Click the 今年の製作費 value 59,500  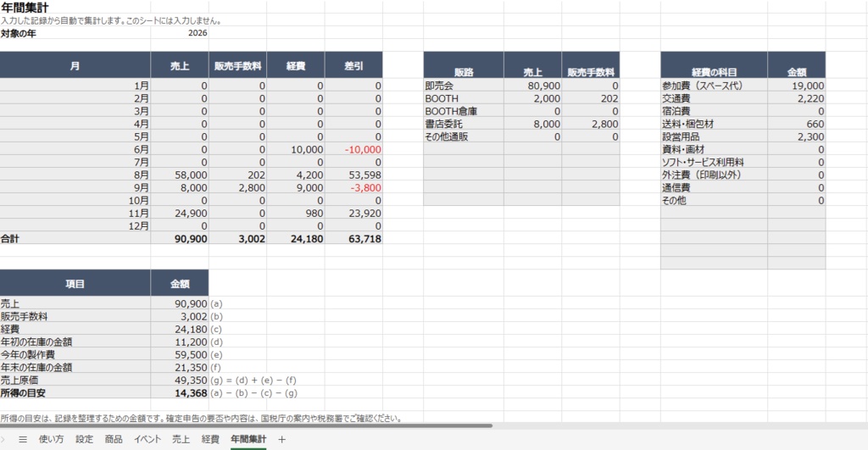click(180, 355)
